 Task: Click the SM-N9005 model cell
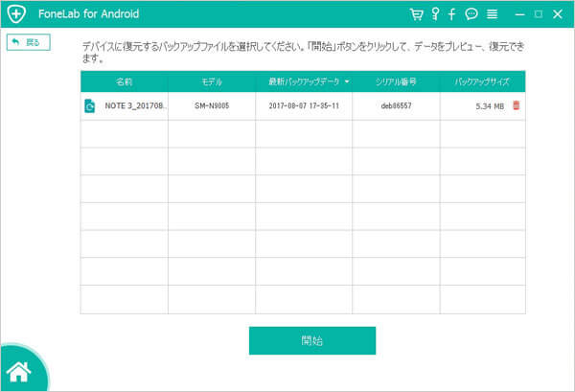212,105
